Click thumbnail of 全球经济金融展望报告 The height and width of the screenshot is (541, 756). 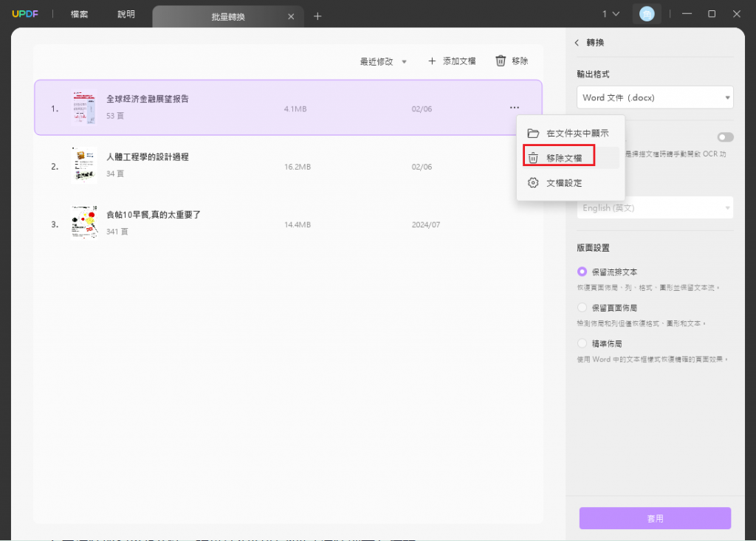tap(84, 108)
